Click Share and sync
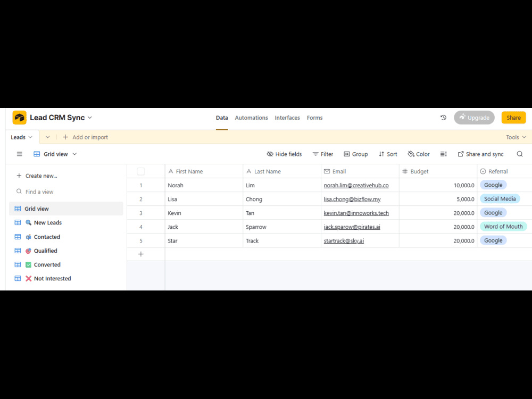532x399 pixels. click(480, 154)
